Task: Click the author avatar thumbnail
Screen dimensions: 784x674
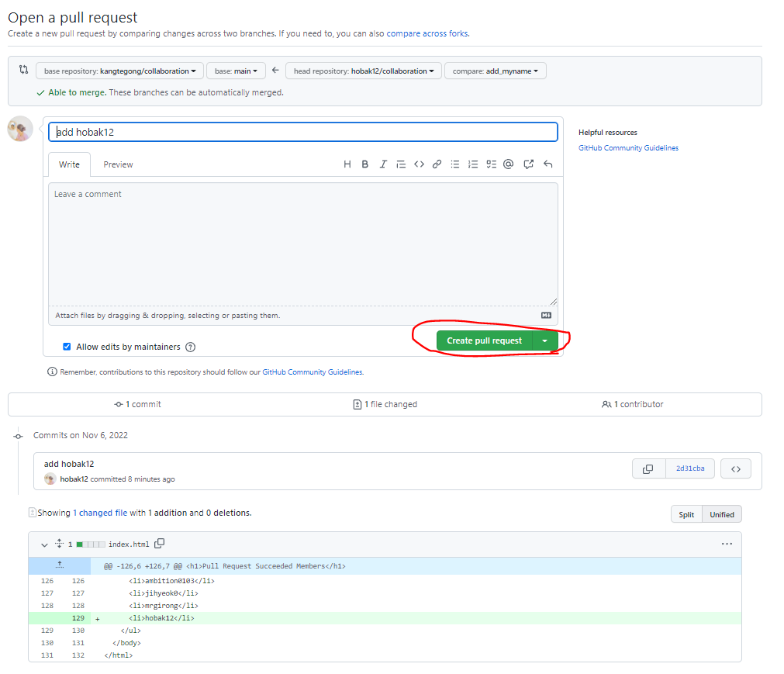Action: coord(20,129)
